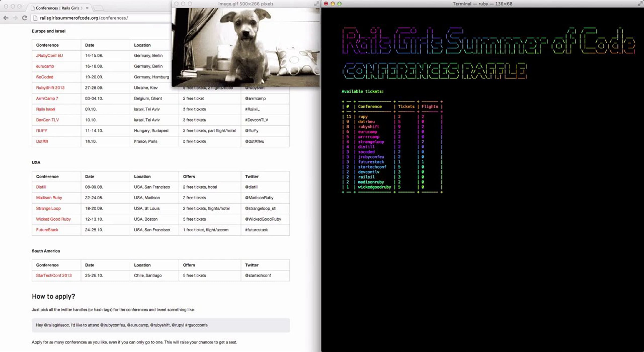
Task: Click the puppy image in preview window
Action: pos(246,47)
